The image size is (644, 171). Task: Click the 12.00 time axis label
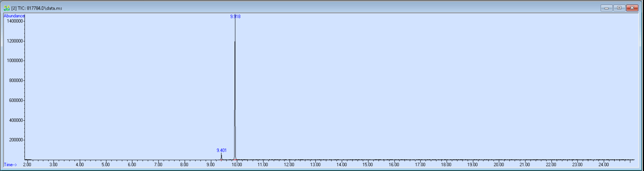289,165
